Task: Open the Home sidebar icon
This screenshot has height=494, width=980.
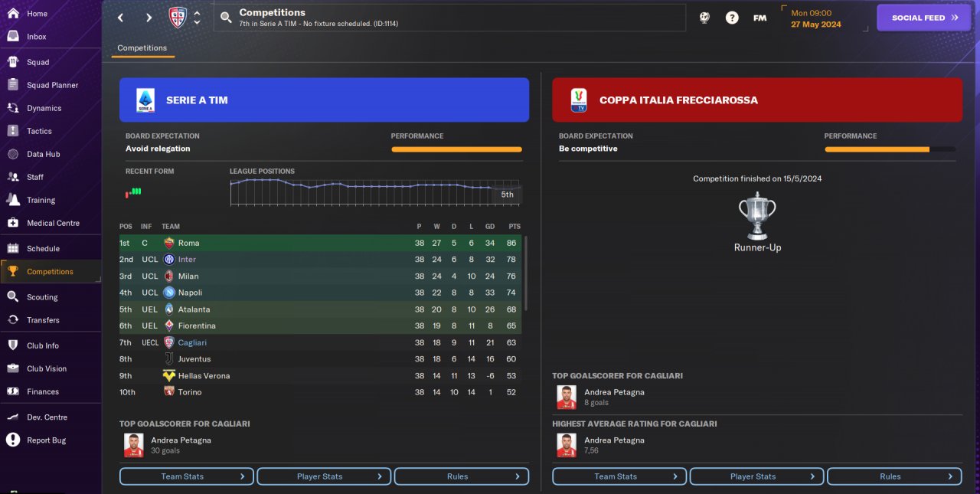Action: [x=13, y=14]
